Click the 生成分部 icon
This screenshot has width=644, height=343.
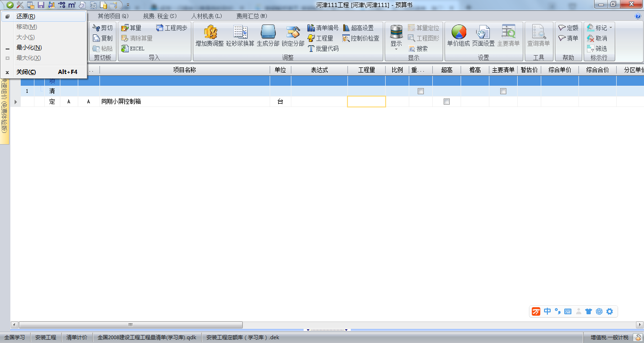(268, 36)
